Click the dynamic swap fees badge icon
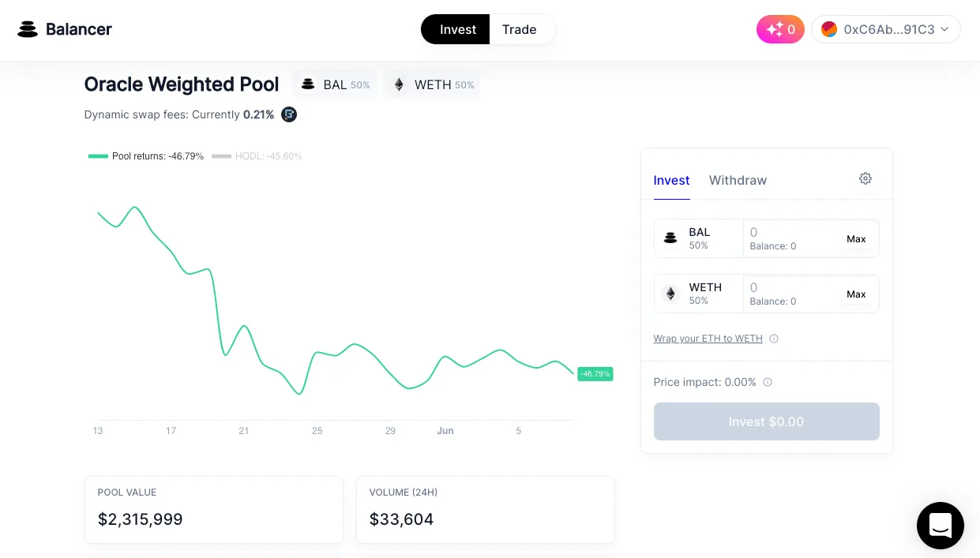This screenshot has height=558, width=980. pyautogui.click(x=289, y=114)
